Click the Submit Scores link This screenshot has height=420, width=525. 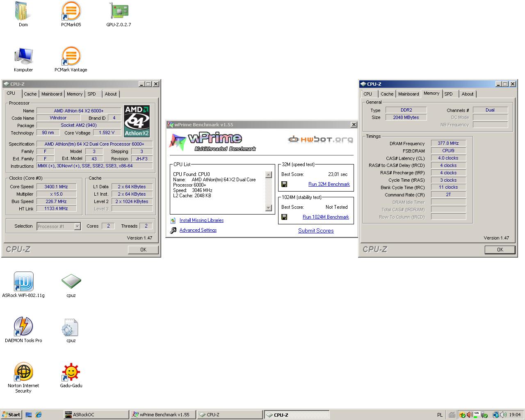coord(316,231)
